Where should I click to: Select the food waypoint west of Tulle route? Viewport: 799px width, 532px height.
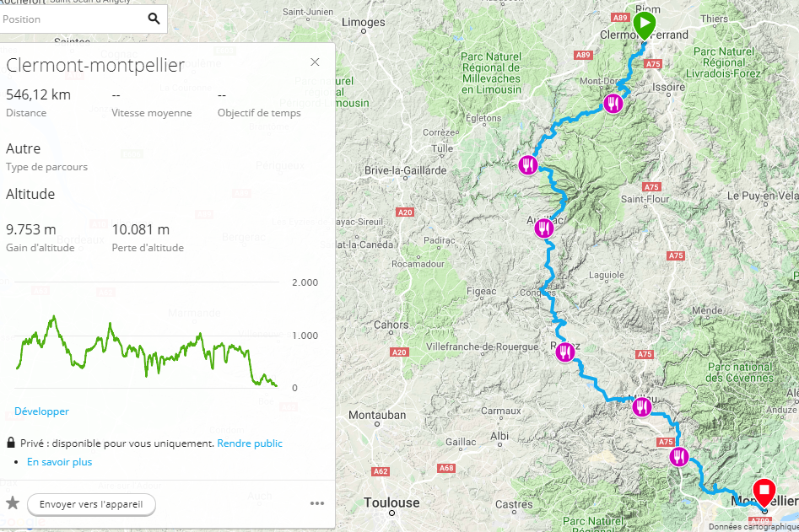528,165
